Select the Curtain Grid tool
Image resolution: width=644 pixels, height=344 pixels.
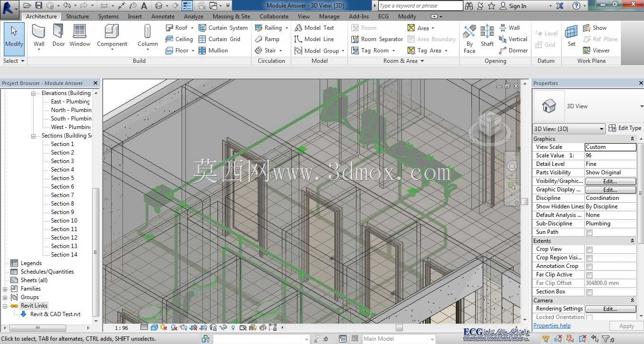[220, 39]
